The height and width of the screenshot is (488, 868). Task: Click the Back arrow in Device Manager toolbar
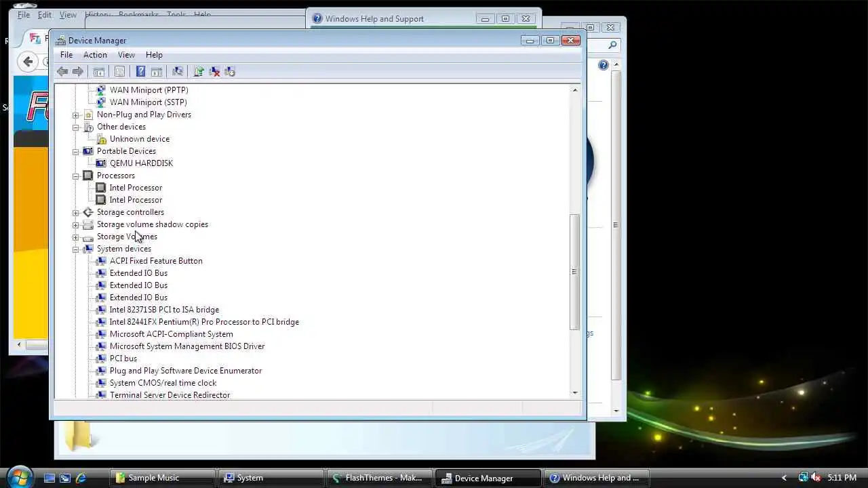pos(62,71)
